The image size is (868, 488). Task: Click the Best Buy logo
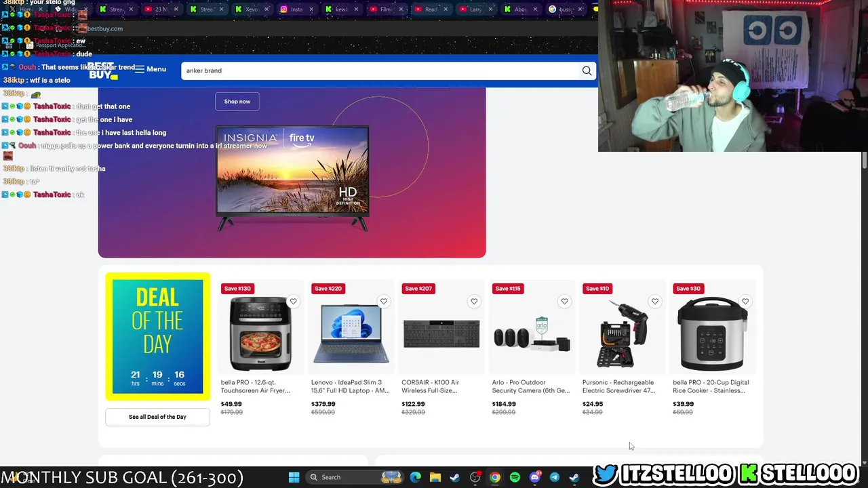pyautogui.click(x=103, y=70)
